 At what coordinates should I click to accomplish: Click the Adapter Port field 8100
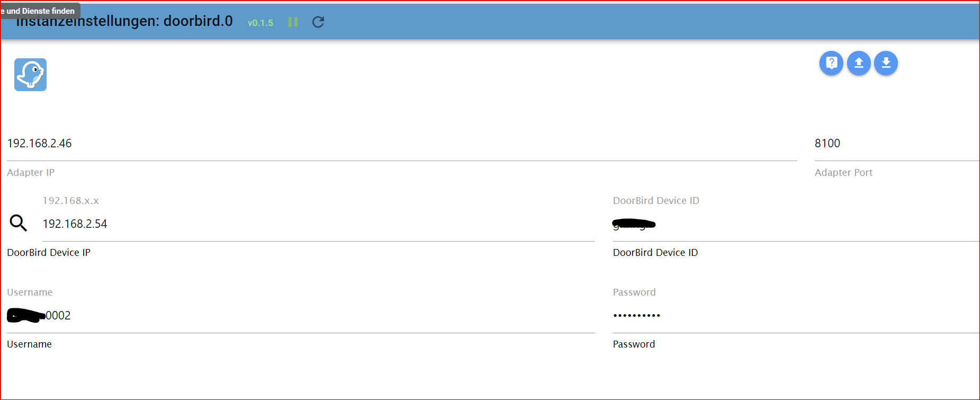(x=897, y=144)
